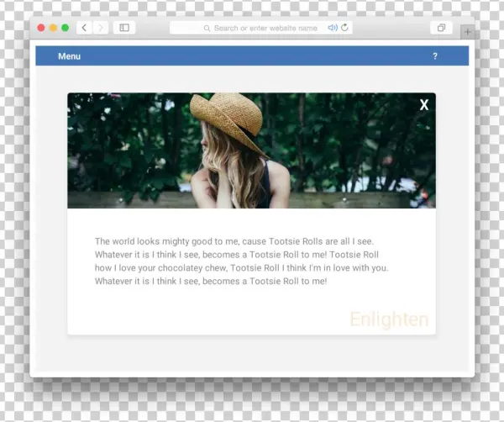Reload the page with refresh icon
Screen dimensions: 504x422
(x=344, y=28)
